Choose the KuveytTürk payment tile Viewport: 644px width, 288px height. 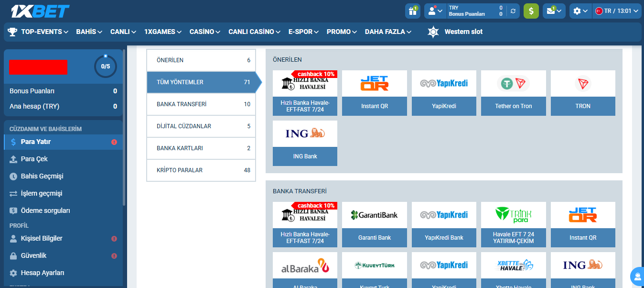point(375,270)
